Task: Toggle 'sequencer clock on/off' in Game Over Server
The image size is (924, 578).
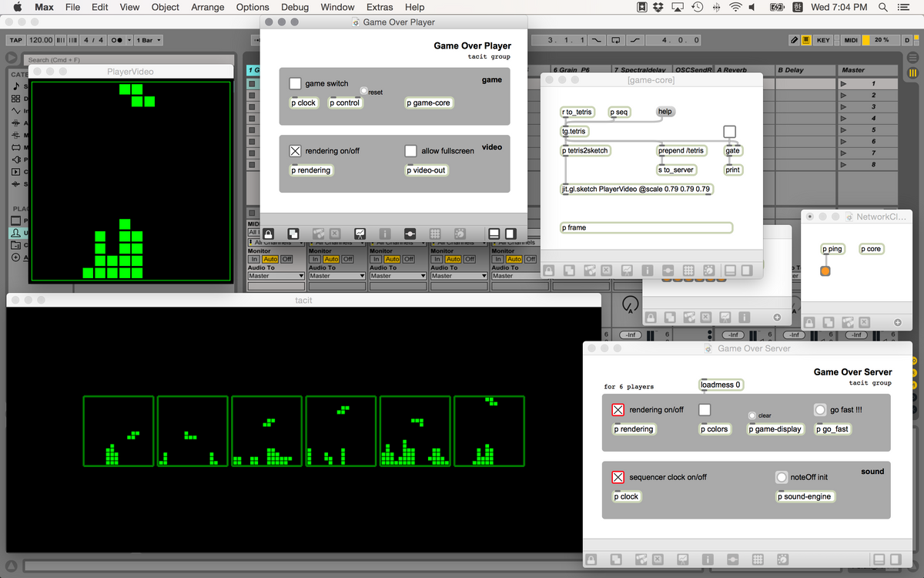Action: click(618, 476)
